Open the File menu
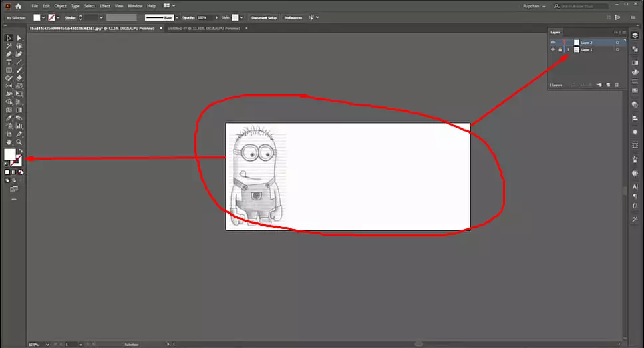 coord(35,6)
